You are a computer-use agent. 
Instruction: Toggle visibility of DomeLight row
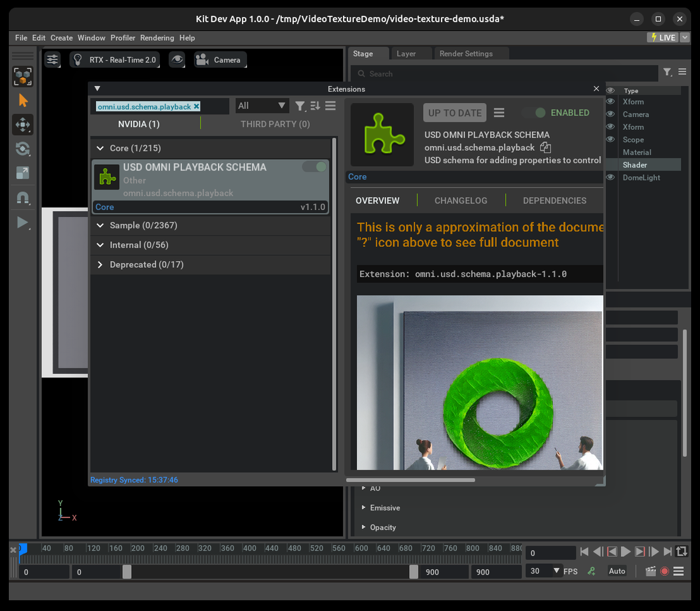coord(610,178)
